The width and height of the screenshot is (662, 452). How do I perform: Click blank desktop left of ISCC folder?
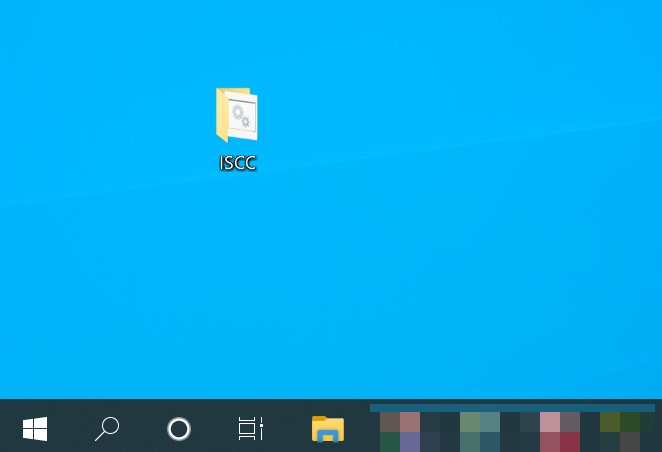click(120, 120)
